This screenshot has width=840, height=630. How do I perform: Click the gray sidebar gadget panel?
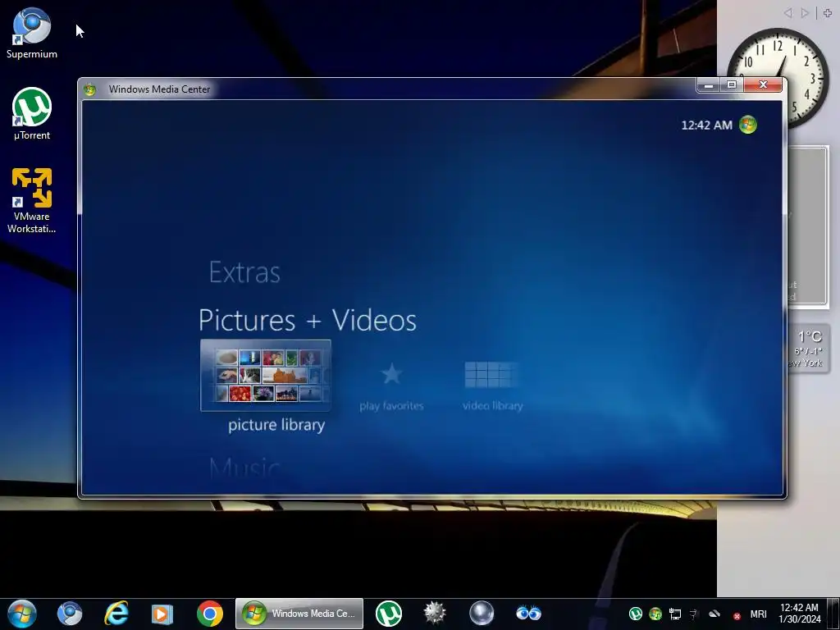[x=808, y=226]
